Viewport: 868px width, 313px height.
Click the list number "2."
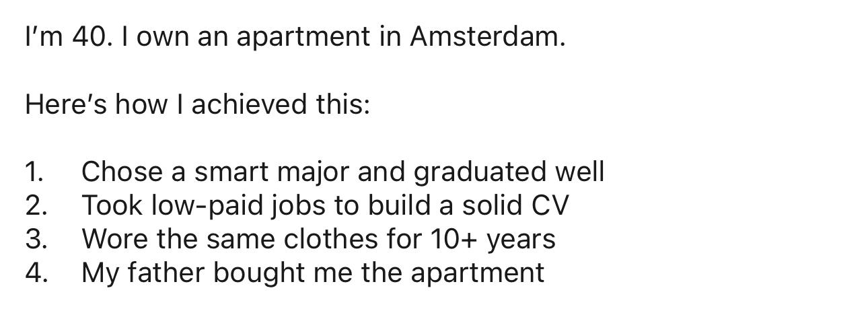(x=36, y=206)
